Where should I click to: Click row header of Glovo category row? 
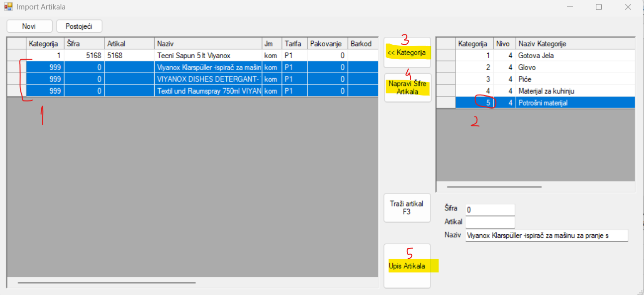[x=446, y=67]
